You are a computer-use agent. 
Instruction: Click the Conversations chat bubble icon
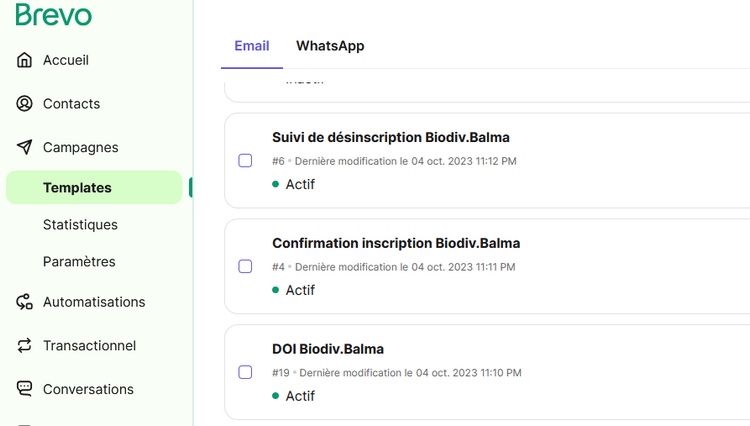click(25, 389)
